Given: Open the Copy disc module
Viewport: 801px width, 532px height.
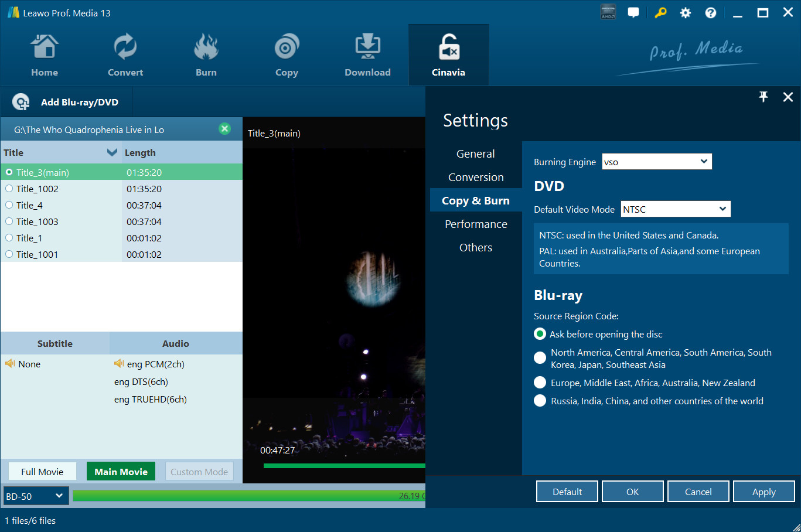Looking at the screenshot, I should coord(287,48).
